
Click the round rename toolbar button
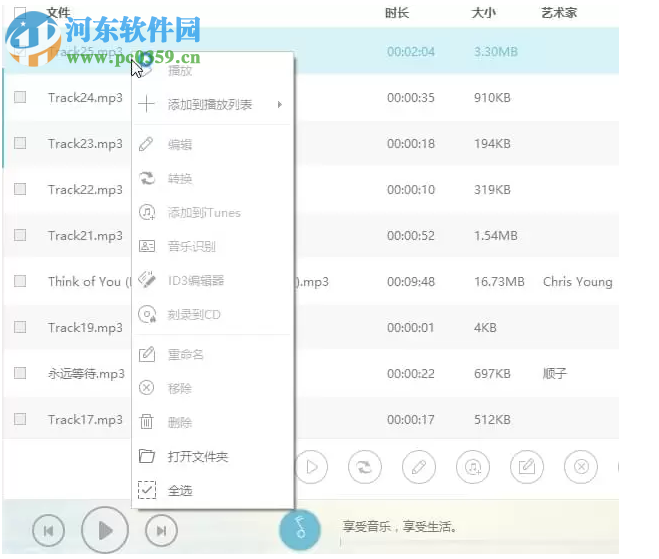[x=527, y=467]
